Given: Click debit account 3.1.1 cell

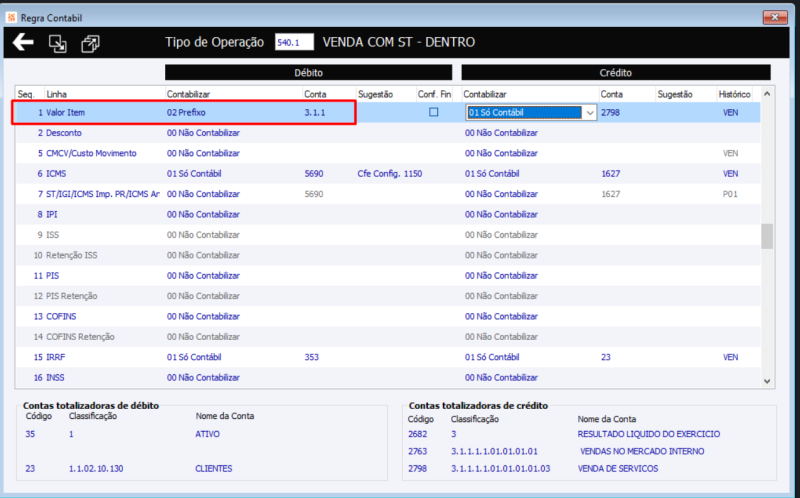Looking at the screenshot, I should 314,113.
